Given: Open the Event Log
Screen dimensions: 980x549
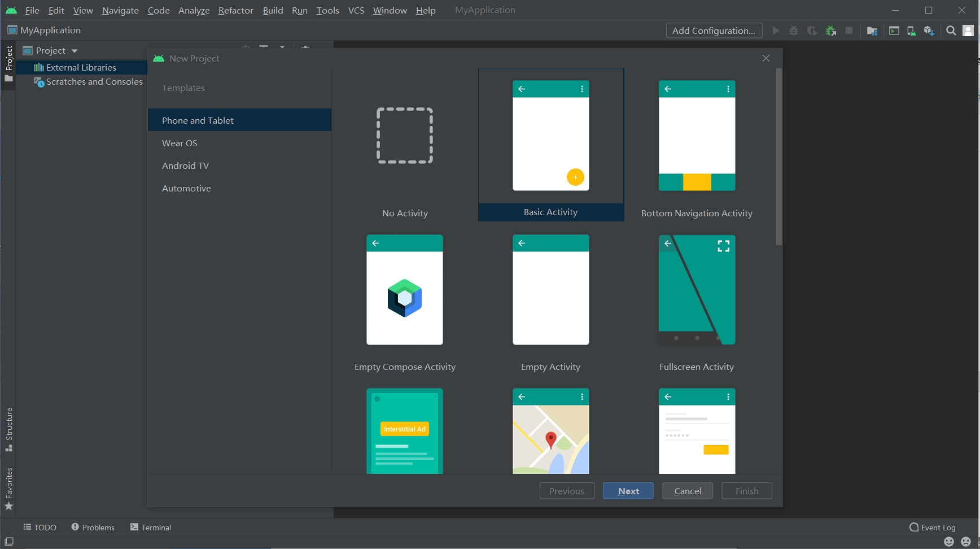Looking at the screenshot, I should coord(933,527).
